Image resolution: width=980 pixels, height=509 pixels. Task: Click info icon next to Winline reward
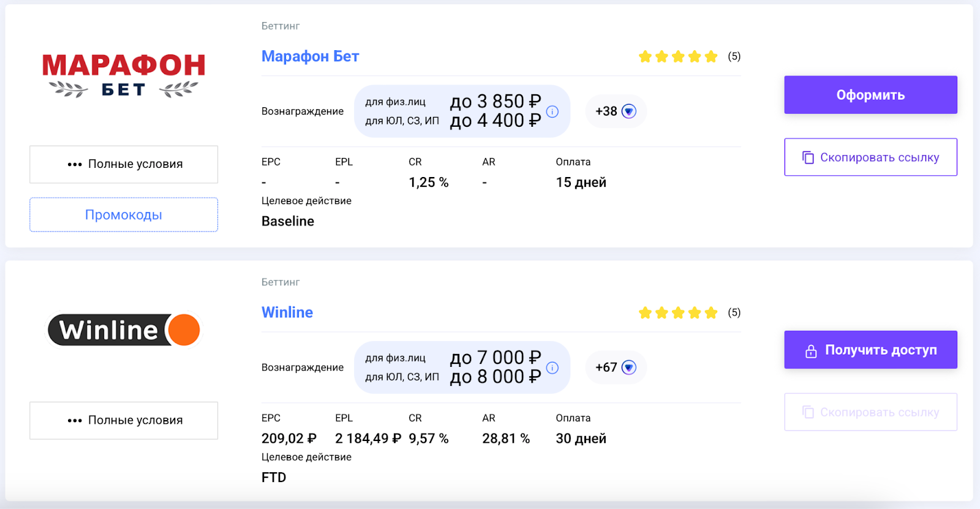pos(552,368)
